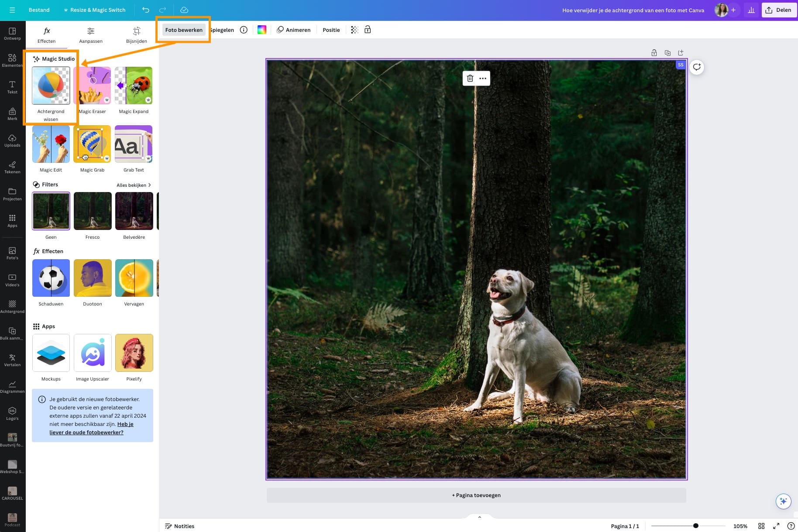Open the Uploads sidebar panel

(x=12, y=141)
